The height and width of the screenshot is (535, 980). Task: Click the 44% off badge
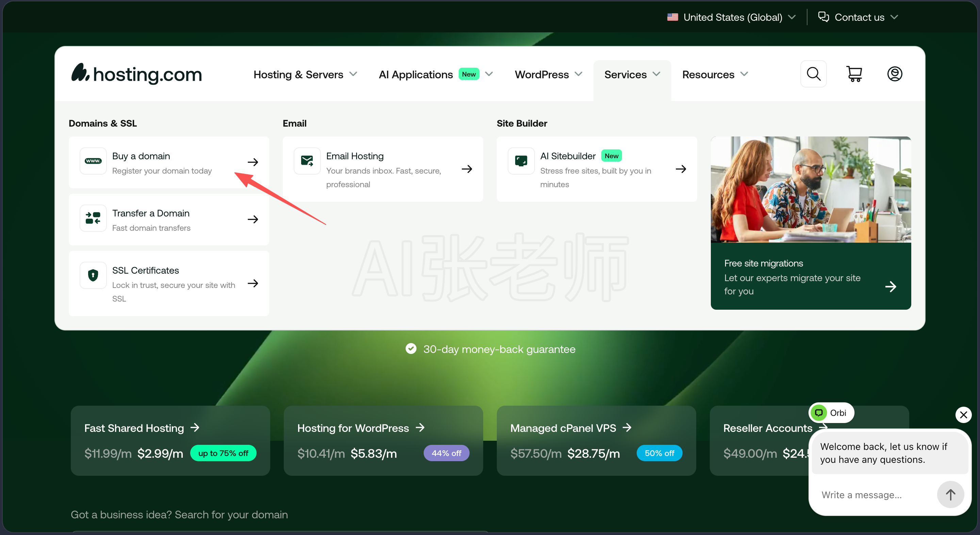point(446,453)
